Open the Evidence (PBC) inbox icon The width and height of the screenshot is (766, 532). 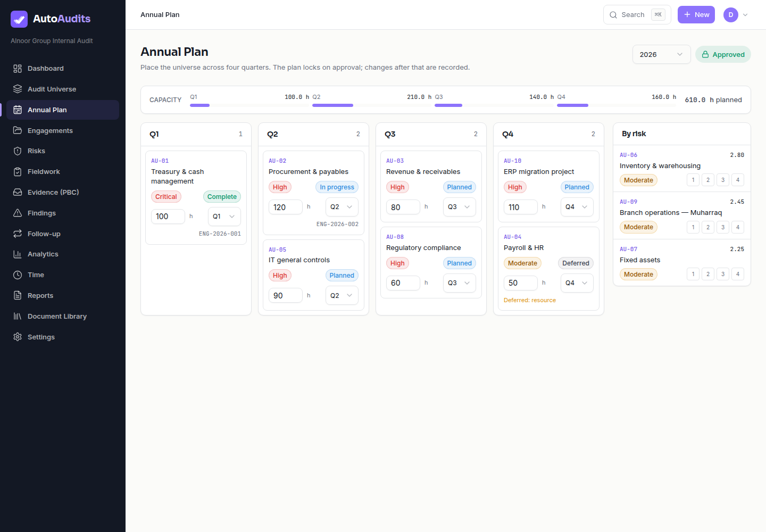(x=18, y=192)
